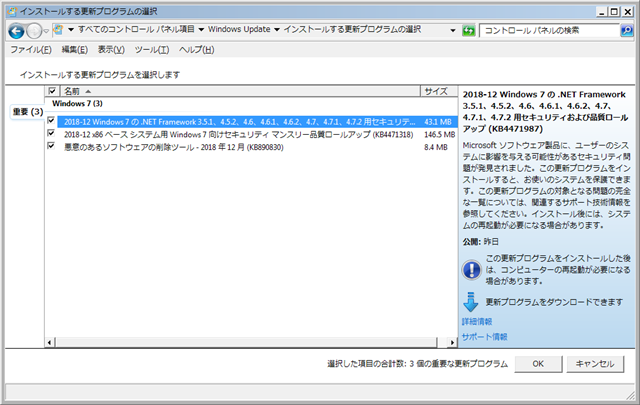This screenshot has height=405, width=640.
Task: Maximize the update selection window
Action: click(x=614, y=12)
